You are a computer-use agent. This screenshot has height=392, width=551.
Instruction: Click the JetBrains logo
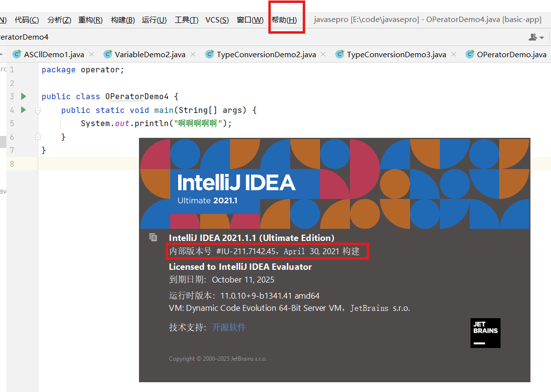[485, 333]
